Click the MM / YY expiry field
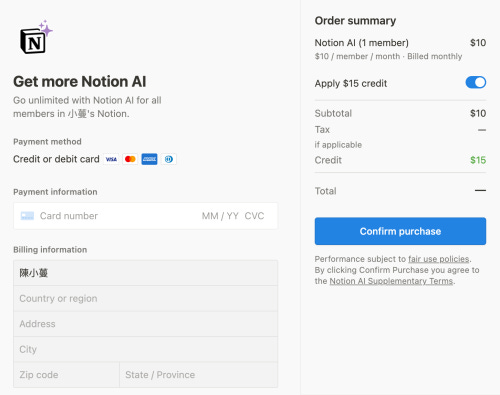The image size is (500, 395). (x=220, y=216)
